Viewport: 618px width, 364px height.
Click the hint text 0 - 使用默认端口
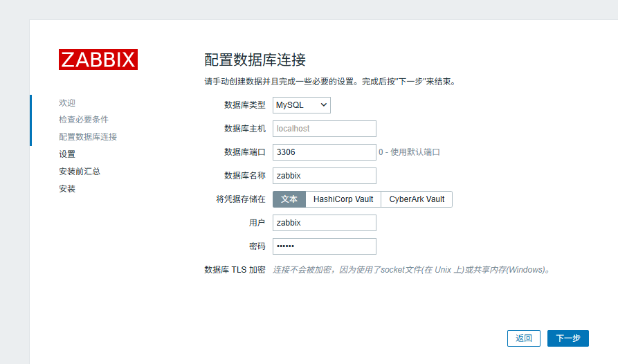click(x=409, y=152)
